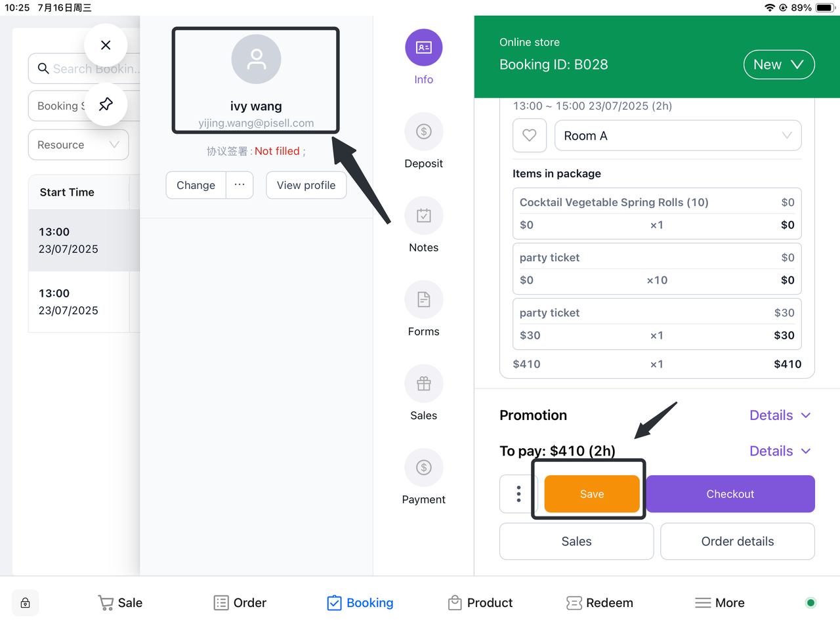Click the pin icon button
840x630 pixels.
[106, 104]
